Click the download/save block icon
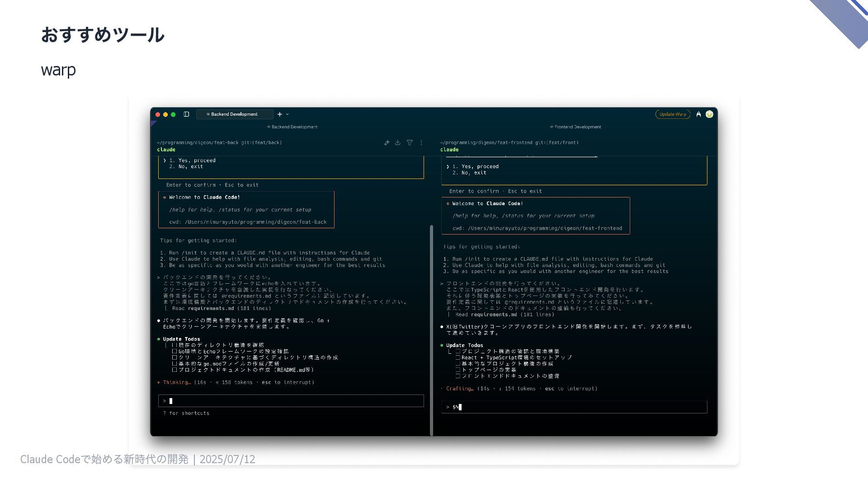Image resolution: width=868 pixels, height=488 pixels. pyautogui.click(x=398, y=143)
